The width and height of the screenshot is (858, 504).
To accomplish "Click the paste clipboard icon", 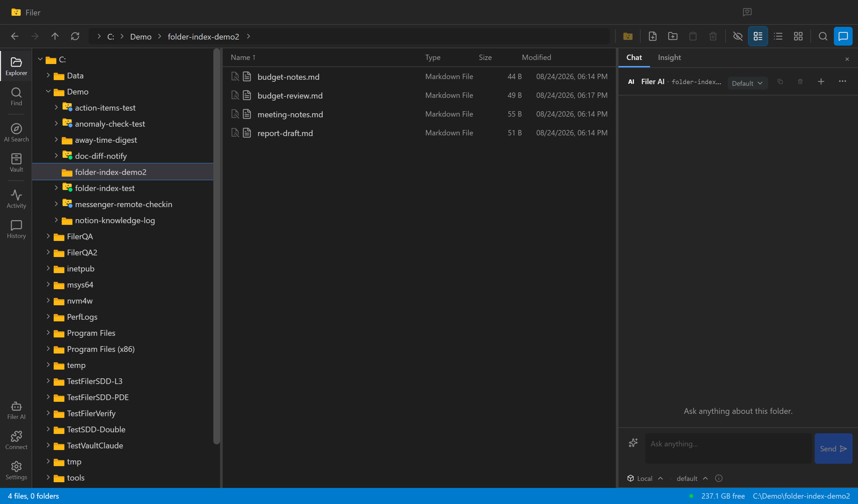I will [693, 37].
